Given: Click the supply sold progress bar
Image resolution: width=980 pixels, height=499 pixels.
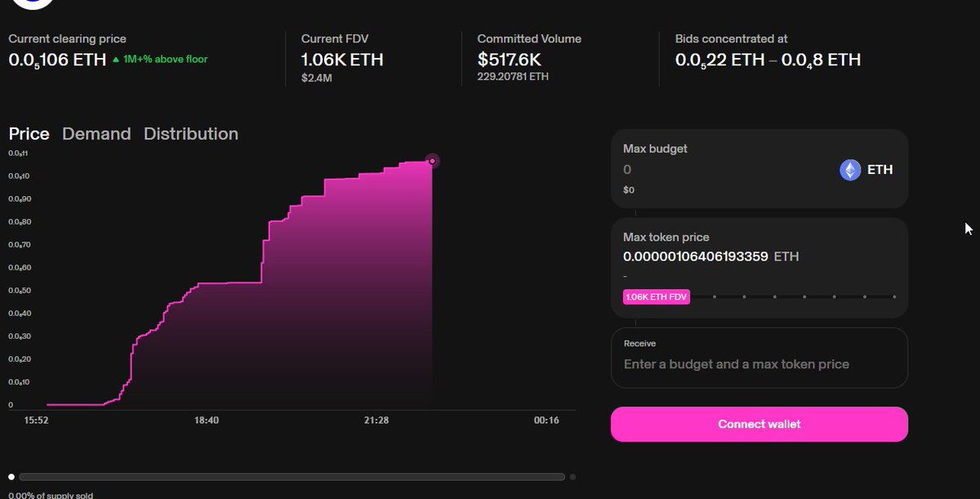Looking at the screenshot, I should coord(292,476).
